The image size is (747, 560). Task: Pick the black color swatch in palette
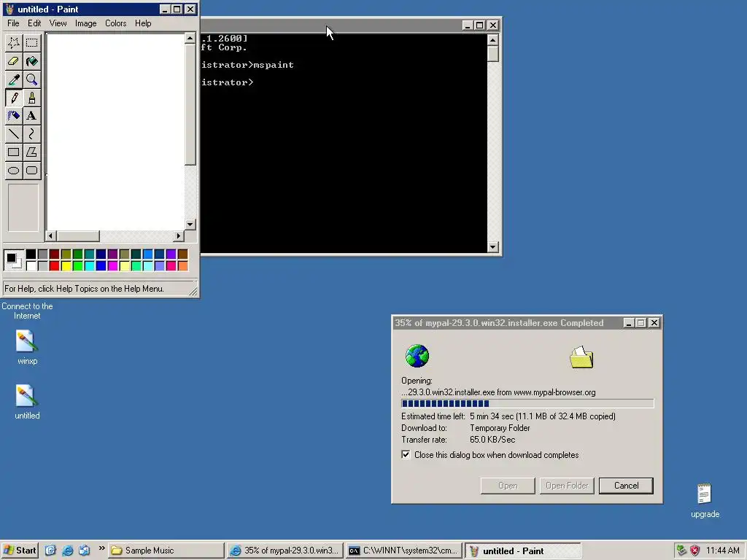[x=31, y=254]
